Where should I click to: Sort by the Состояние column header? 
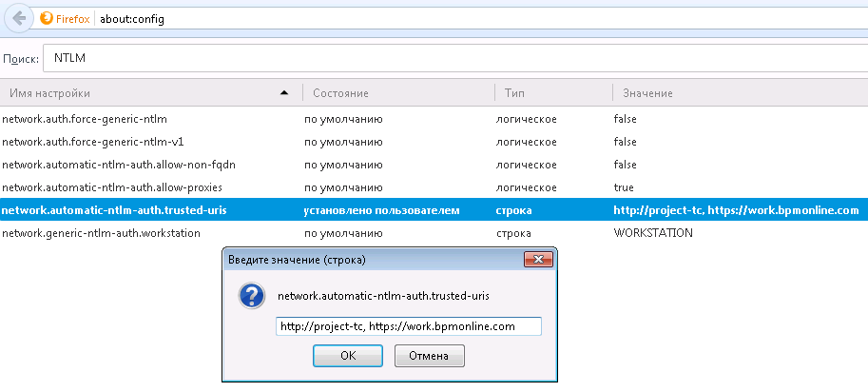[398, 93]
